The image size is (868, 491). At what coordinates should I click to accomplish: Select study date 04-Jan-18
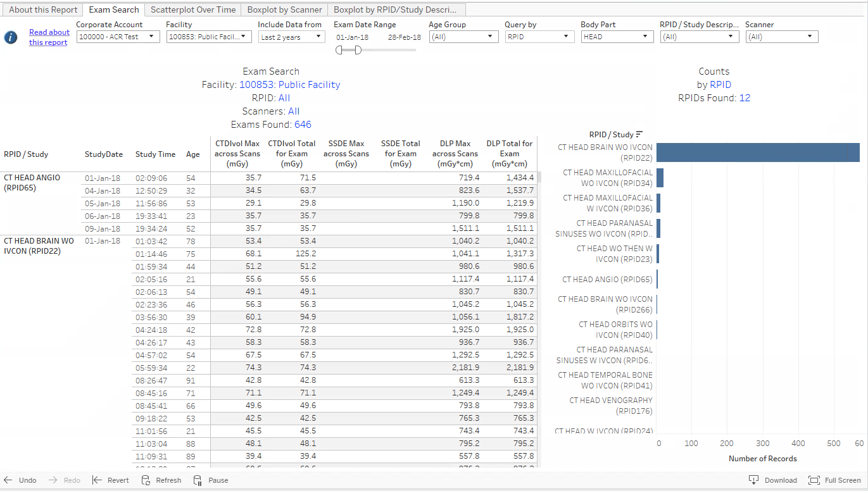(103, 190)
